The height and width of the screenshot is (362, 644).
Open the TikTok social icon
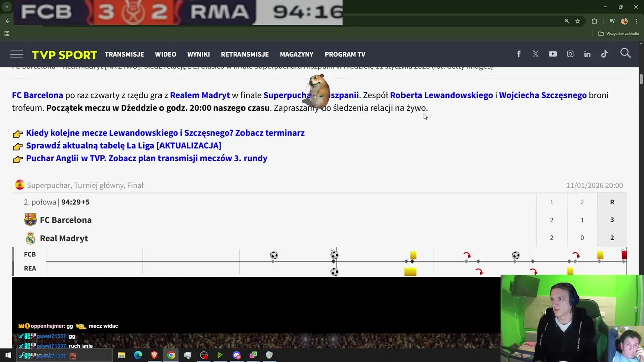point(604,54)
